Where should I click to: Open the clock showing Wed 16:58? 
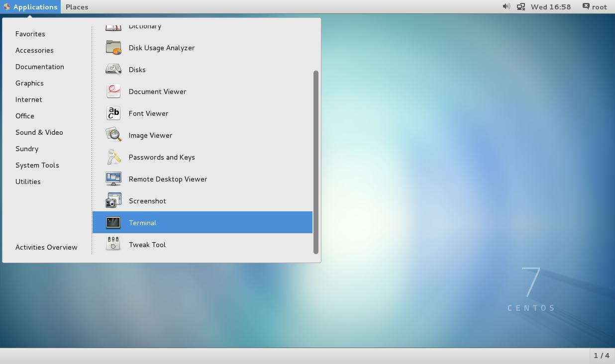coord(551,7)
